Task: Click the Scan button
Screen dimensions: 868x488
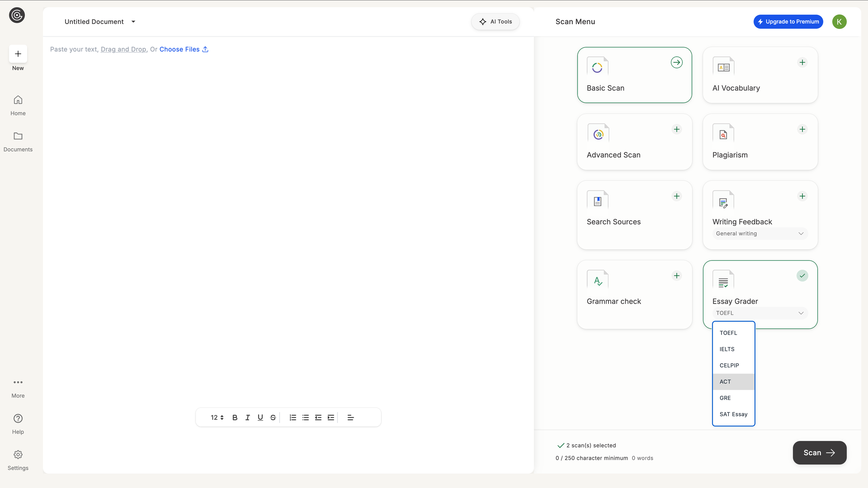Action: click(x=819, y=453)
